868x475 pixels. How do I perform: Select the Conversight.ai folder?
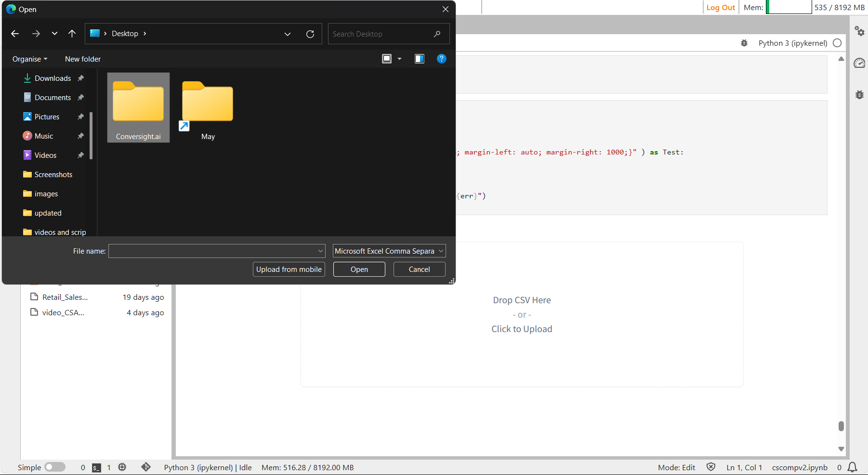point(138,108)
